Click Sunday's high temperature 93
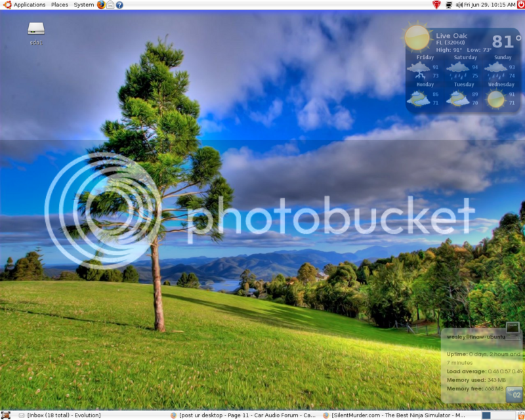Viewport: 525px width, 420px height. click(512, 67)
